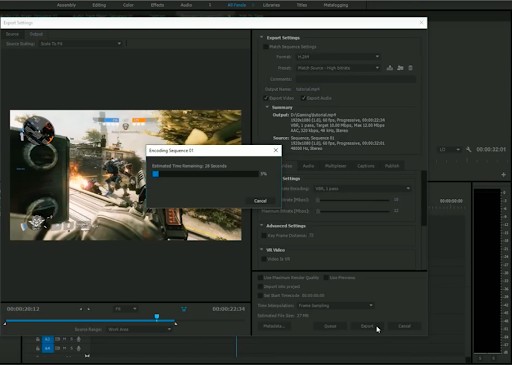Toggle the aspect ratio correction icon

(184, 309)
